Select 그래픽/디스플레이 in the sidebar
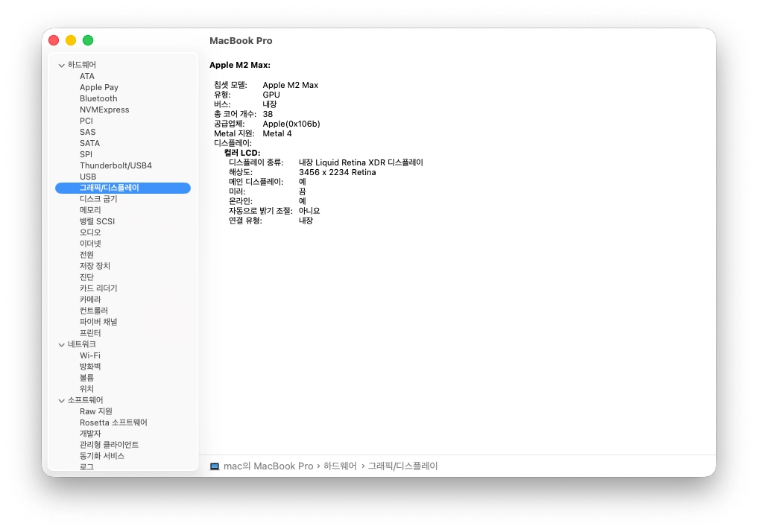The image size is (758, 532). click(123, 188)
